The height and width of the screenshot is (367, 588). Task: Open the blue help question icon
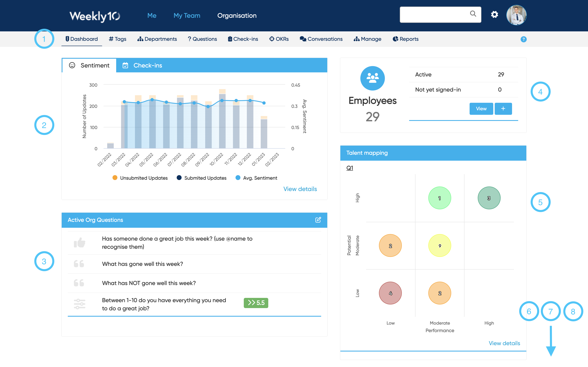[x=523, y=39]
